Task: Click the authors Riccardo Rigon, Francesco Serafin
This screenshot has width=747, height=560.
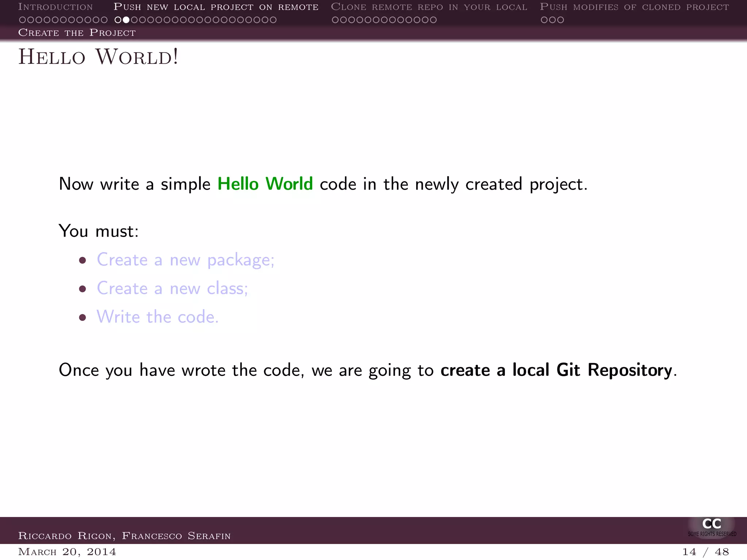Action: [124, 536]
